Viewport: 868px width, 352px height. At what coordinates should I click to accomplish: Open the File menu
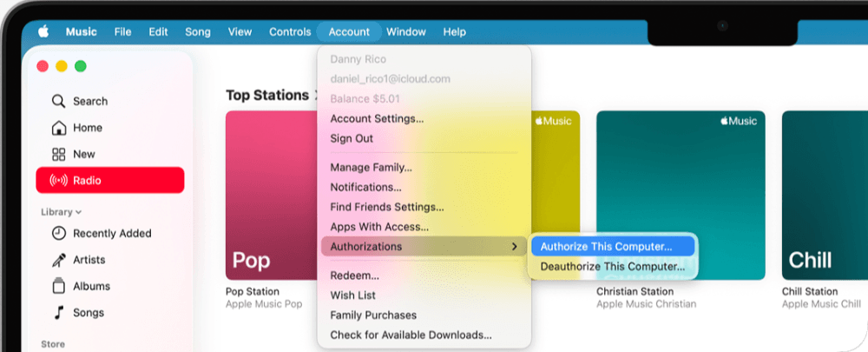tap(123, 31)
